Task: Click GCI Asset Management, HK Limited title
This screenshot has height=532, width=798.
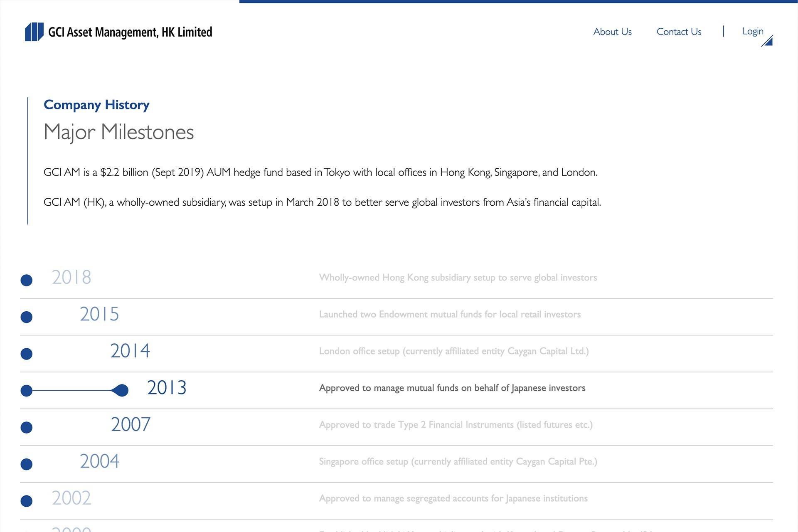Action: [130, 32]
